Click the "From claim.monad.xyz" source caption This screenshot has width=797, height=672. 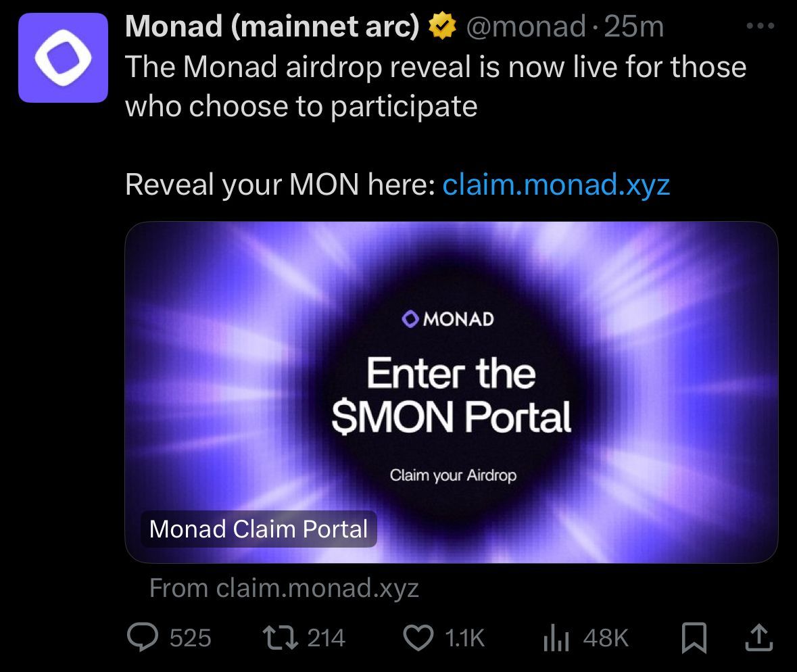pos(284,587)
